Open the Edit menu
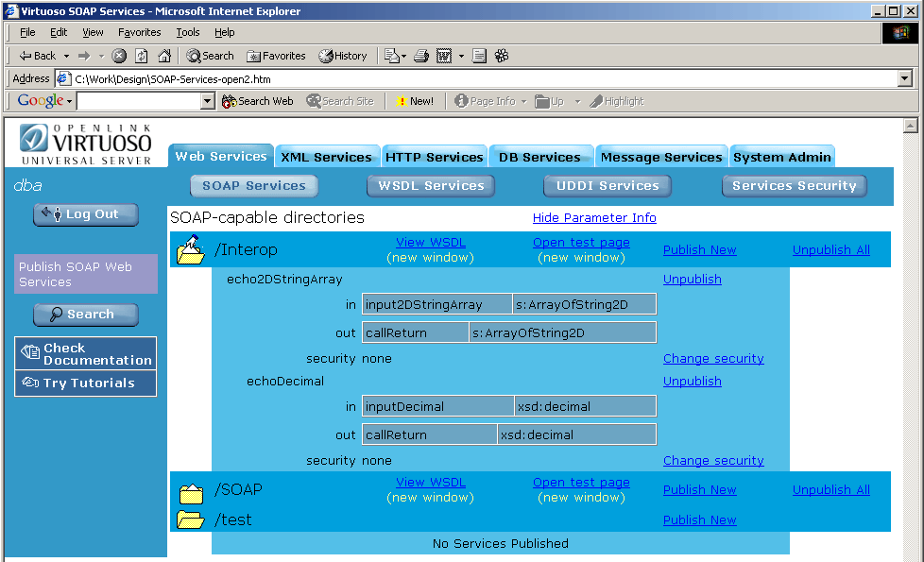The width and height of the screenshot is (924, 562). click(59, 32)
